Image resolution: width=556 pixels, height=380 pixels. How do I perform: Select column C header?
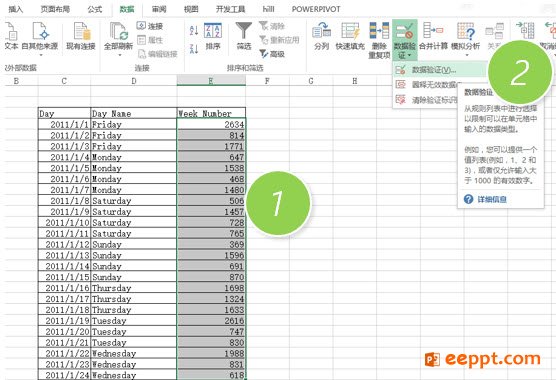tap(64, 81)
